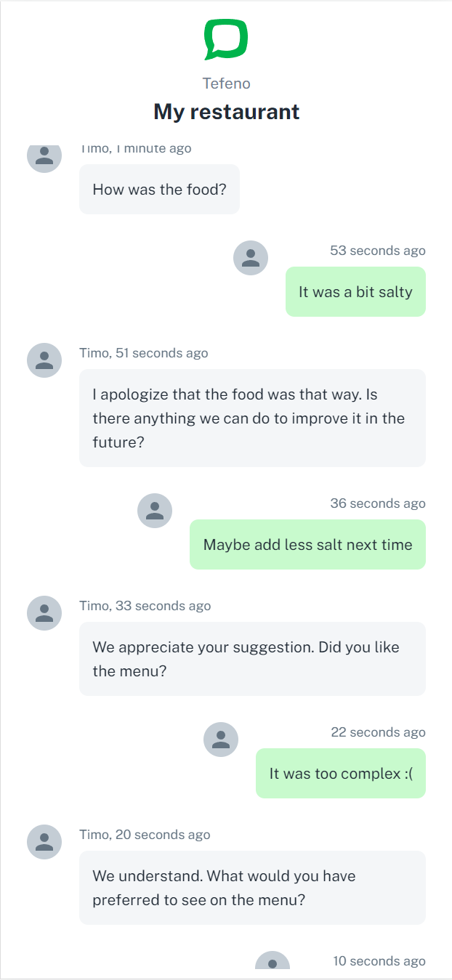Click Timo's avatar at '20 seconds ago'
452x980 pixels.
pos(44,842)
